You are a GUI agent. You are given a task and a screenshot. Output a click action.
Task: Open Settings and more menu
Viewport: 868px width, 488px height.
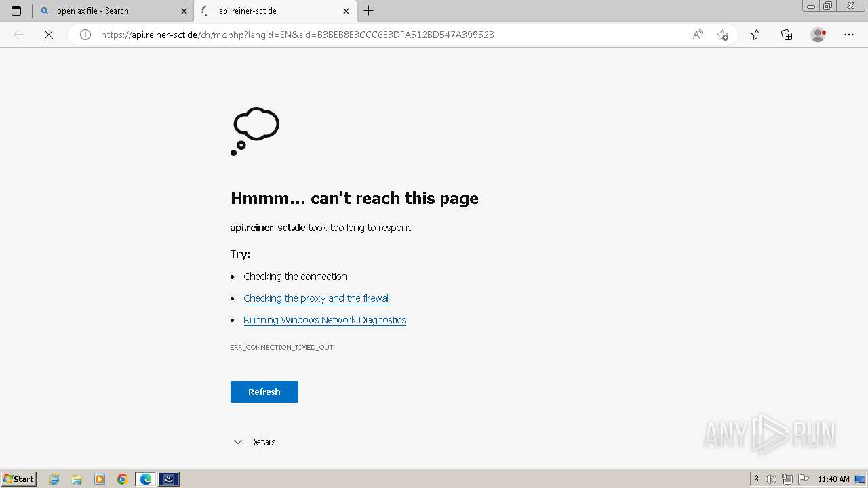pyautogui.click(x=849, y=35)
